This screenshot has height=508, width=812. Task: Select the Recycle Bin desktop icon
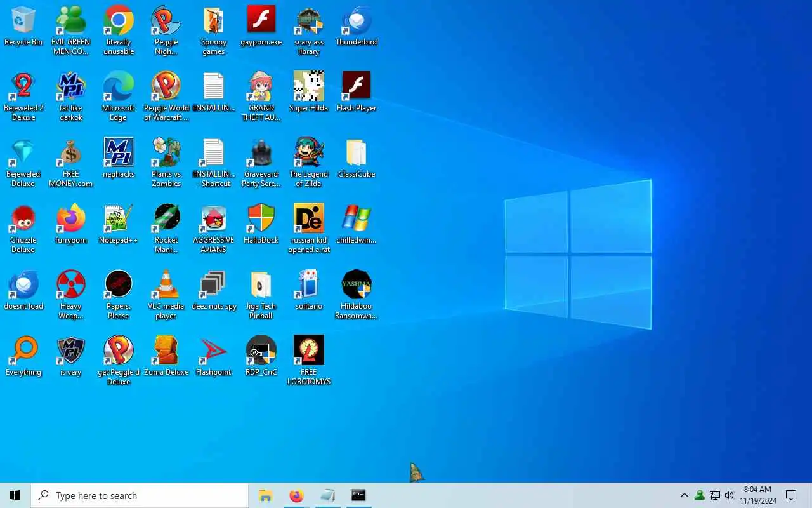point(23,27)
